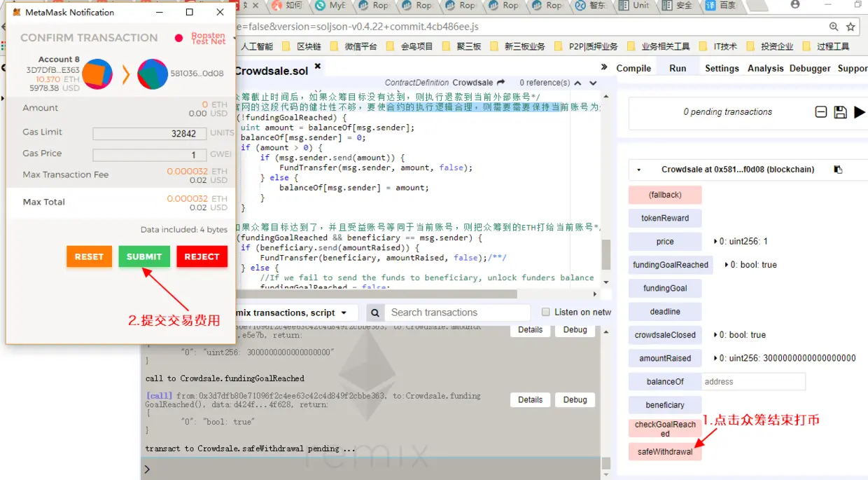The height and width of the screenshot is (480, 868).
Task: Call the fundingGoal function
Action: [665, 288]
